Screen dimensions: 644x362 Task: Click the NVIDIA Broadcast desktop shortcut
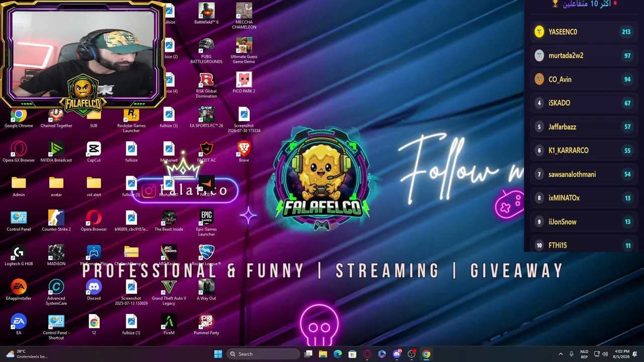(56, 152)
